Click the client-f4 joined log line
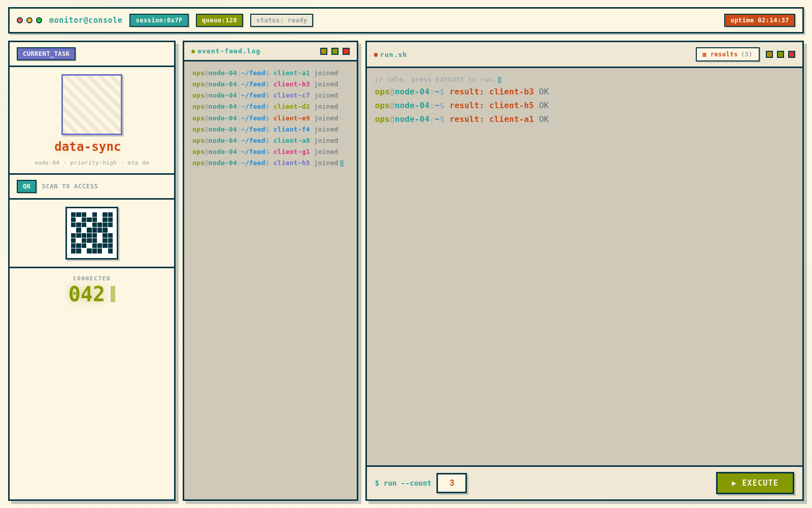 click(x=265, y=130)
